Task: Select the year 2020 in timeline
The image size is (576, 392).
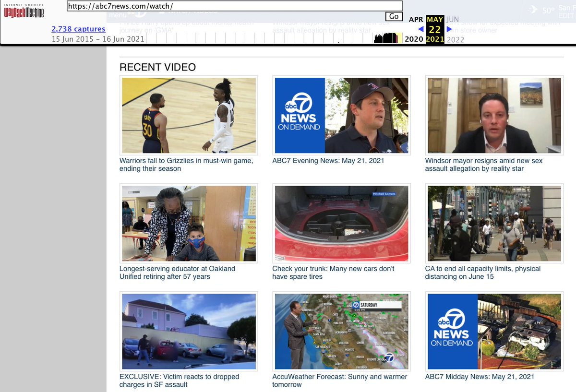Action: [x=414, y=39]
